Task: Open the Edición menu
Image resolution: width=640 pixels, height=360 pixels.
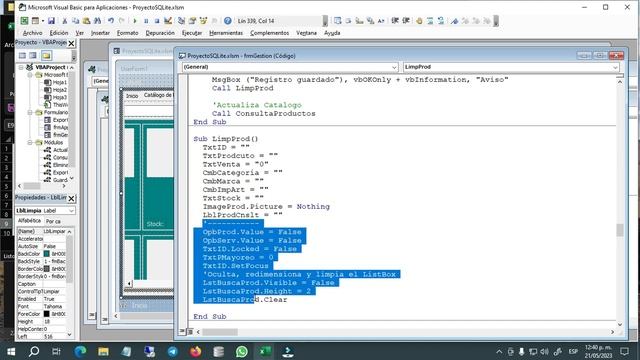Action: [59, 33]
